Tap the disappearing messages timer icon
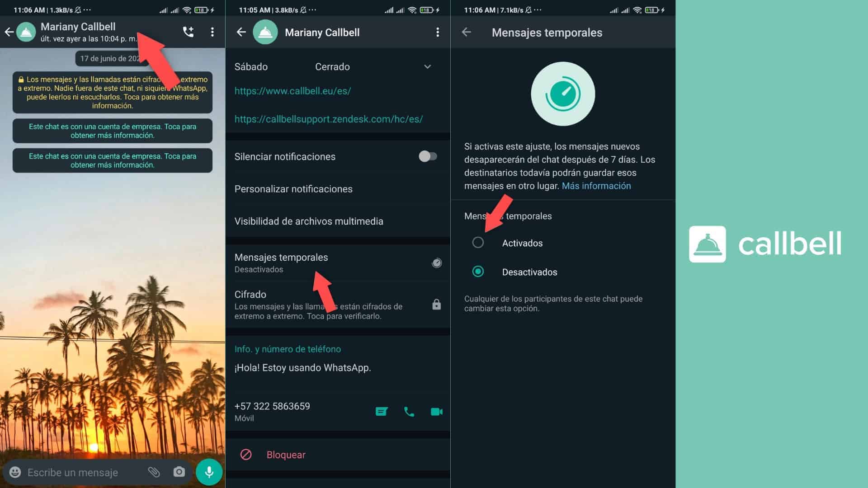The image size is (868, 488). [x=436, y=263]
